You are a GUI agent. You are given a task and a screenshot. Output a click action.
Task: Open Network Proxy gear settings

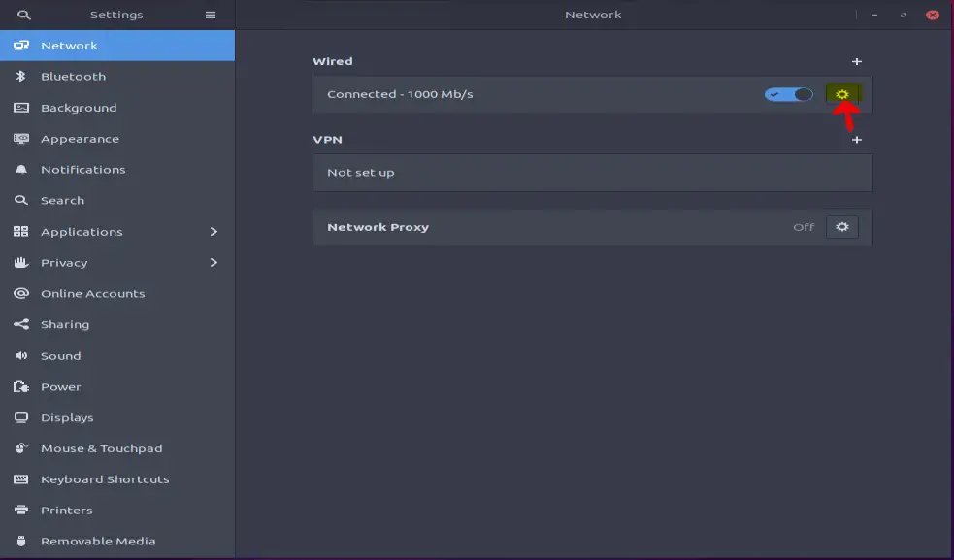tap(842, 227)
